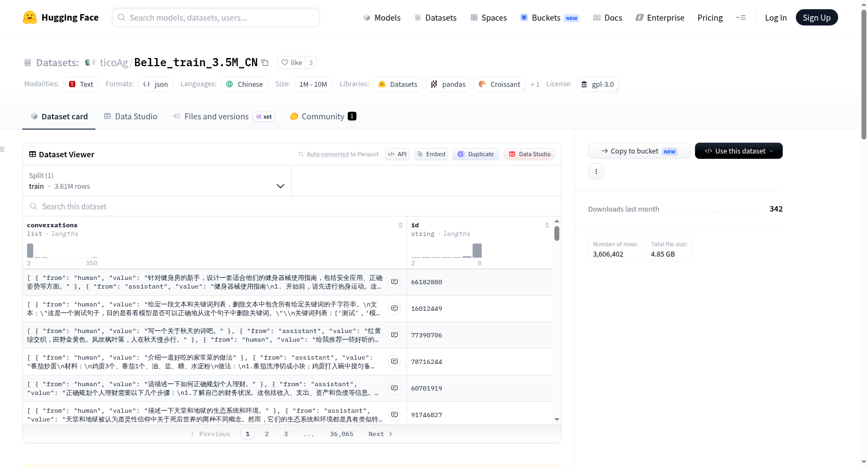The height and width of the screenshot is (467, 868).
Task: Switch to Dataset card tab
Action: point(59,116)
